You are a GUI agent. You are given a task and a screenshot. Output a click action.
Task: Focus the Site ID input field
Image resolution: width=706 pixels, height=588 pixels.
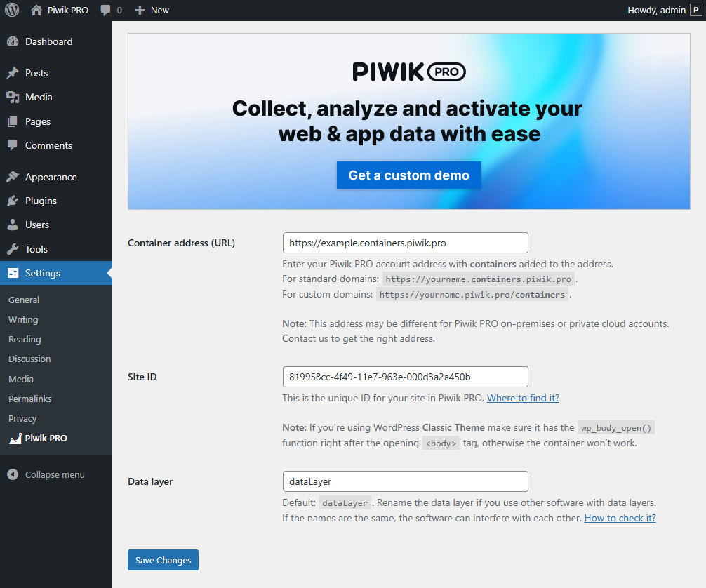tap(405, 377)
